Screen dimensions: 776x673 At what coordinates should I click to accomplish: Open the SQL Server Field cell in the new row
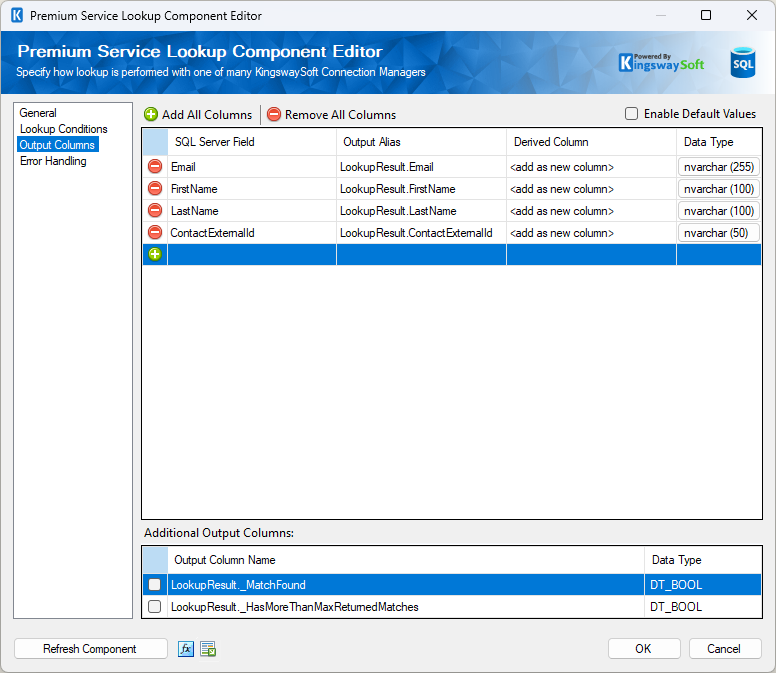tap(252, 254)
